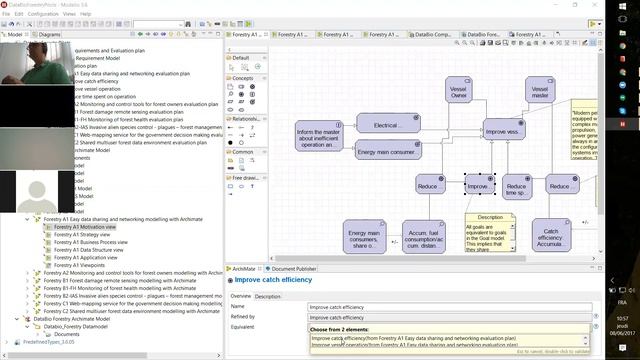Click the zoom out icon on diagram toolbar
The height and width of the screenshot is (360, 640).
464,43
